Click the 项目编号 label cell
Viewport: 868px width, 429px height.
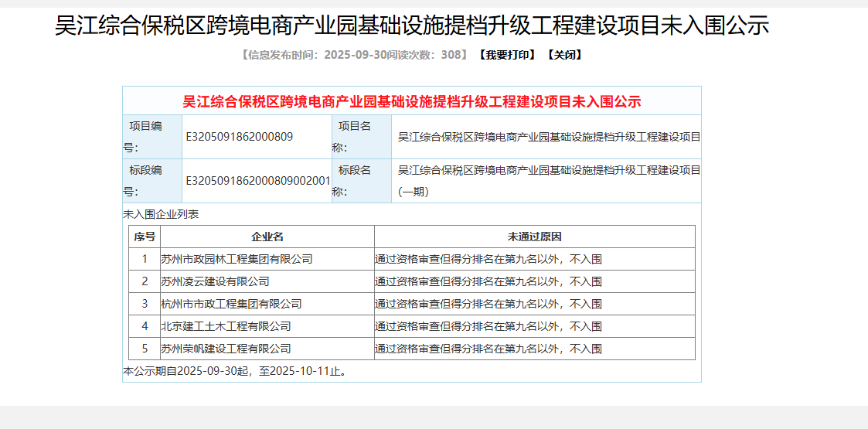152,137
